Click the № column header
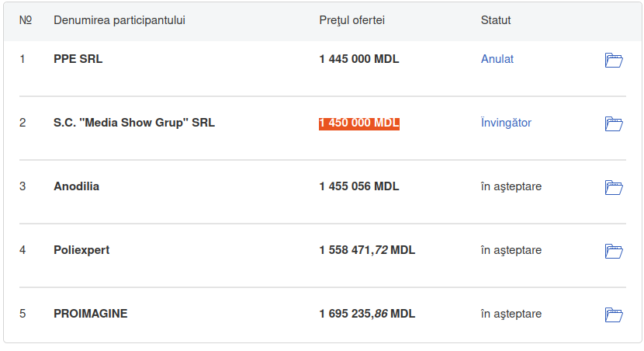This screenshot has height=351, width=644. [x=25, y=20]
